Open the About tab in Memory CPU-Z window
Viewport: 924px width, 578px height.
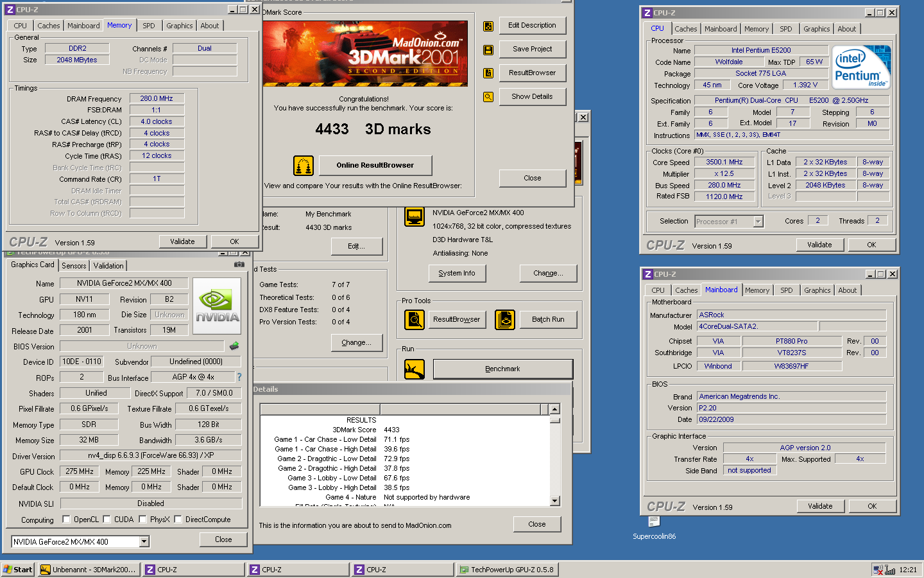[x=210, y=26]
